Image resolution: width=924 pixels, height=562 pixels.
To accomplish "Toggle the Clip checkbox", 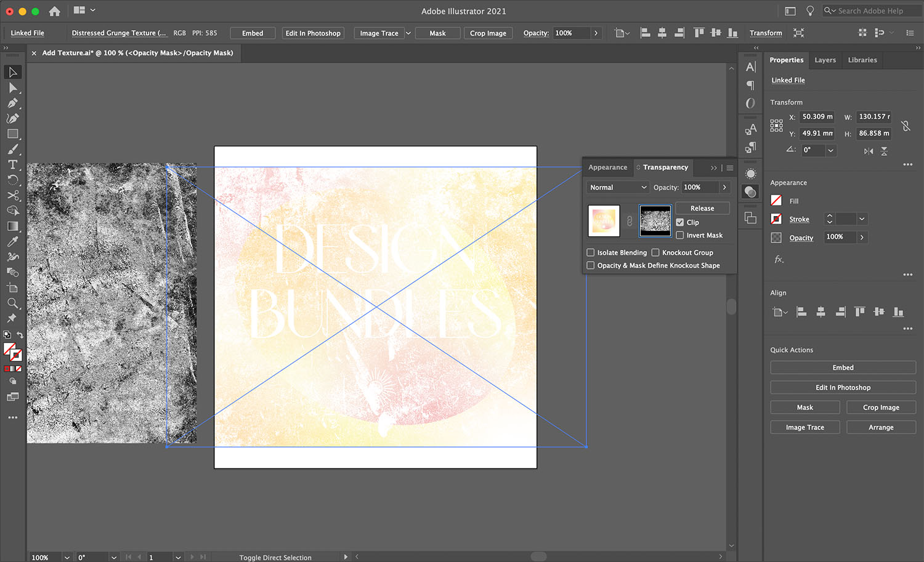I will [680, 222].
